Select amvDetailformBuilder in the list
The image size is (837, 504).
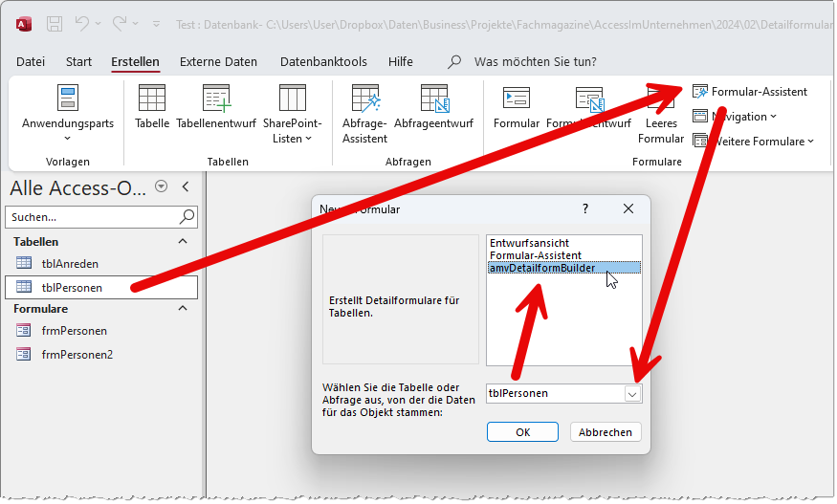(x=563, y=268)
